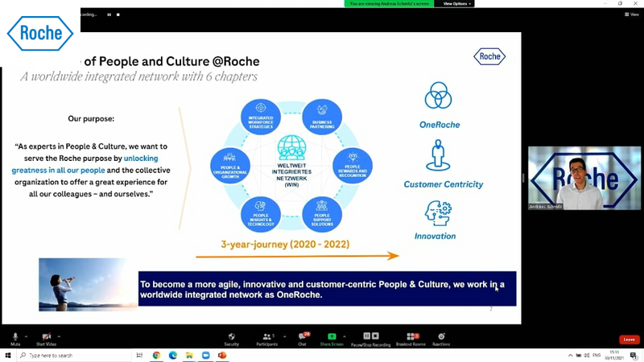Pause recording via top-left indicator icon
Viewport: 644px width, 362px height.
coord(109,14)
